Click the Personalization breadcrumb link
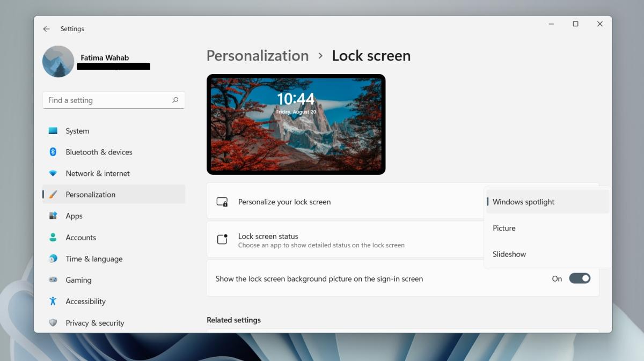This screenshot has height=361, width=644. (x=258, y=56)
